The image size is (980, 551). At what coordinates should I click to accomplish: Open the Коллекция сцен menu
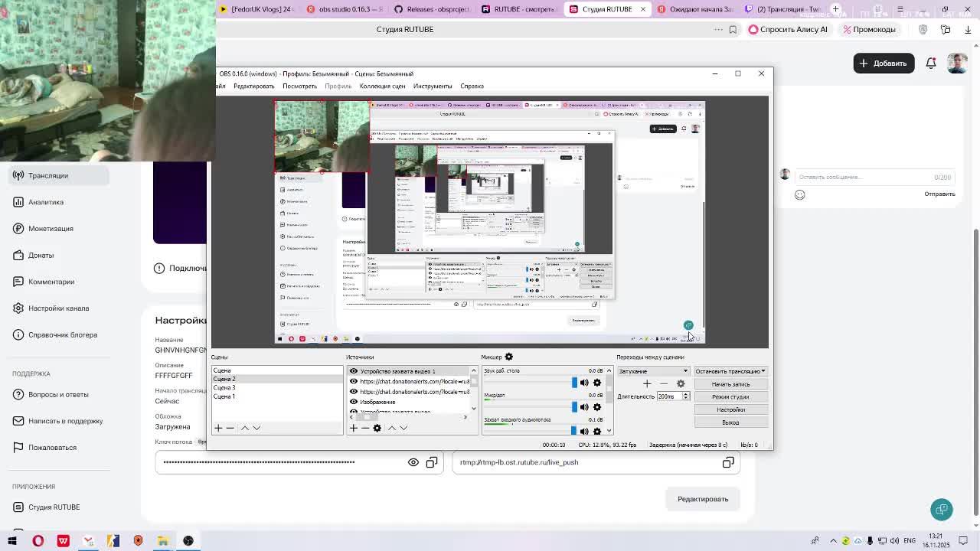(x=382, y=86)
